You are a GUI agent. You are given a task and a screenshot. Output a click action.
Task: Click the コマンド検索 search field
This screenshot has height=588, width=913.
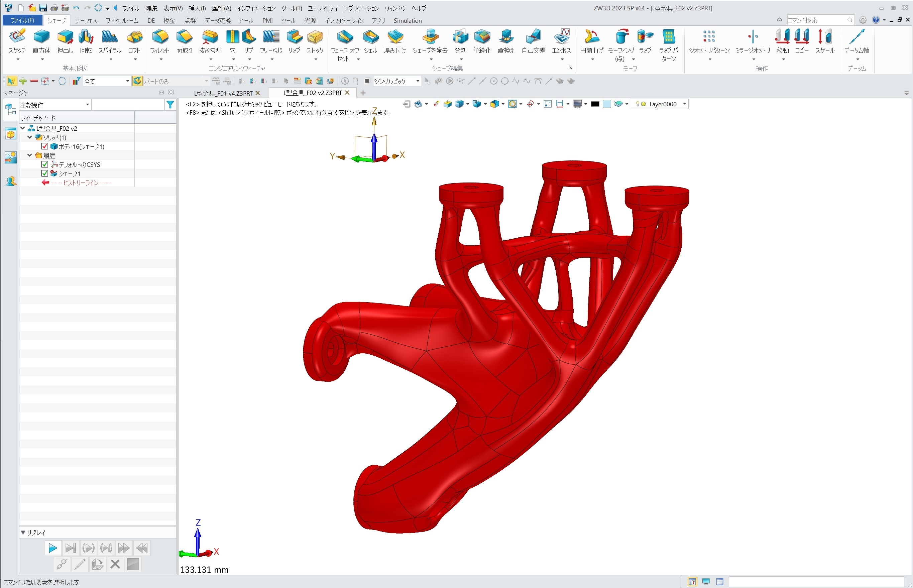pyautogui.click(x=816, y=20)
